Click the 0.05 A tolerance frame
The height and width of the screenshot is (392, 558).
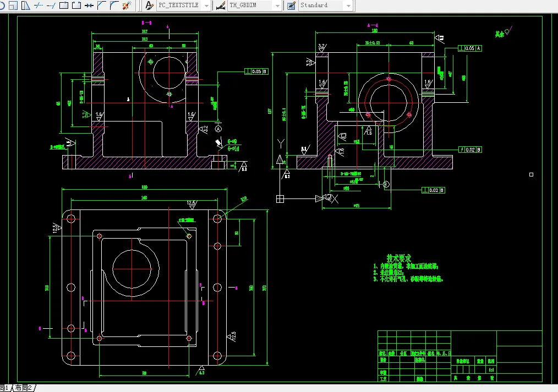click(x=469, y=48)
